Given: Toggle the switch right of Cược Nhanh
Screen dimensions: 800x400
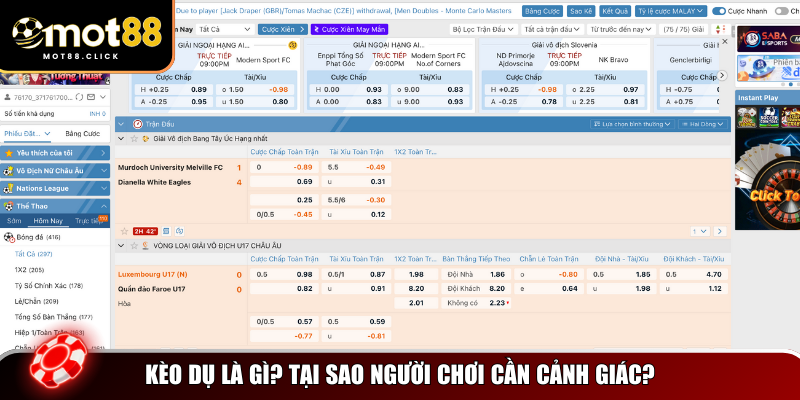Looking at the screenshot, I should pos(781,11).
